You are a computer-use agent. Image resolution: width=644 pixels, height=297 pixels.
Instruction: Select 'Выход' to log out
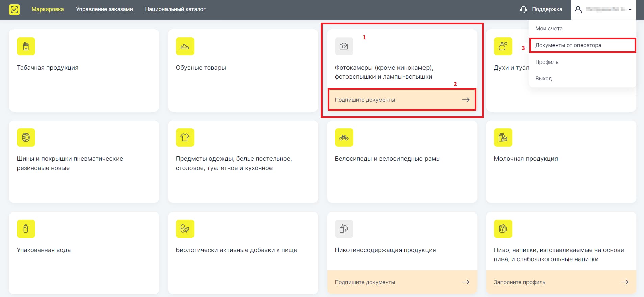click(x=583, y=78)
